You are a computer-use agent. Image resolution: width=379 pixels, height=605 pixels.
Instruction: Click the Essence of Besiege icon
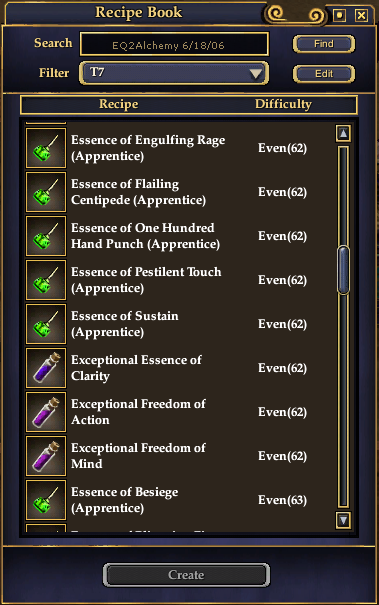click(46, 500)
